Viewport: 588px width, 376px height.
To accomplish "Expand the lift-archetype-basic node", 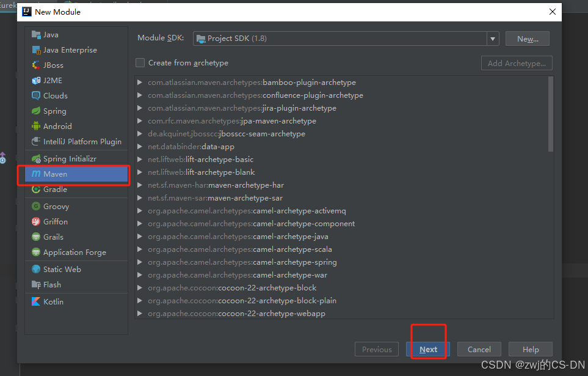I will [x=139, y=159].
